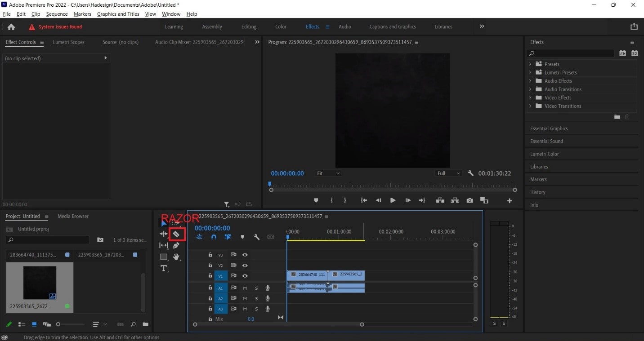Open the Markers menu

tap(82, 14)
